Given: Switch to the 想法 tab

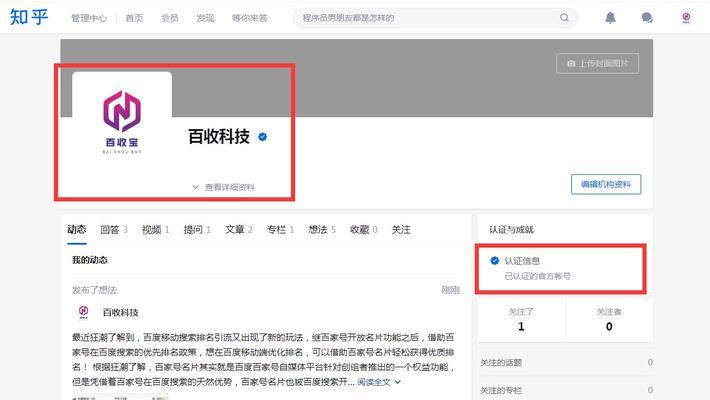Looking at the screenshot, I should [322, 230].
